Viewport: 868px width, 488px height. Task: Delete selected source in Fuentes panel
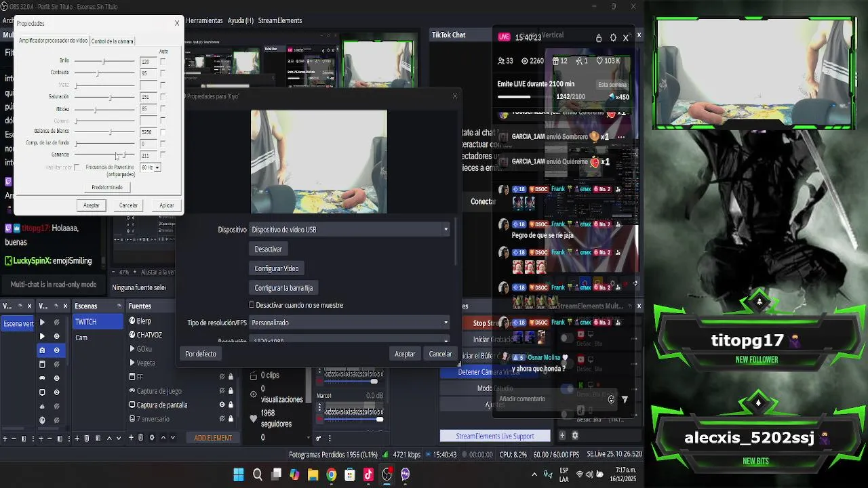pyautogui.click(x=141, y=438)
